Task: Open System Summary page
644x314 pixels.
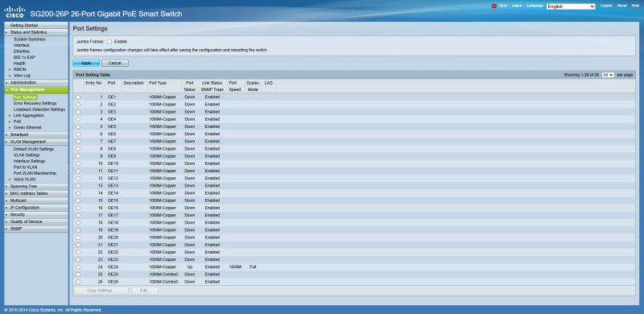Action: click(x=30, y=39)
